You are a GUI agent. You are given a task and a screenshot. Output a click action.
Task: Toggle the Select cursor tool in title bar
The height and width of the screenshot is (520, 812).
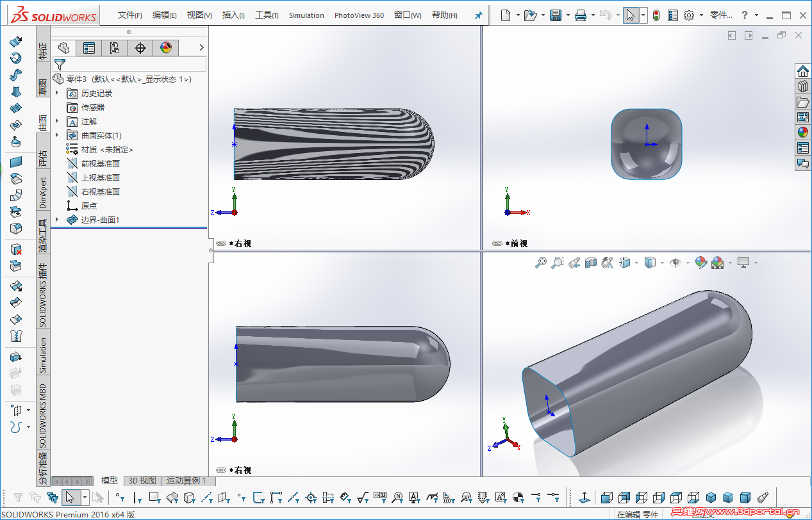click(631, 15)
